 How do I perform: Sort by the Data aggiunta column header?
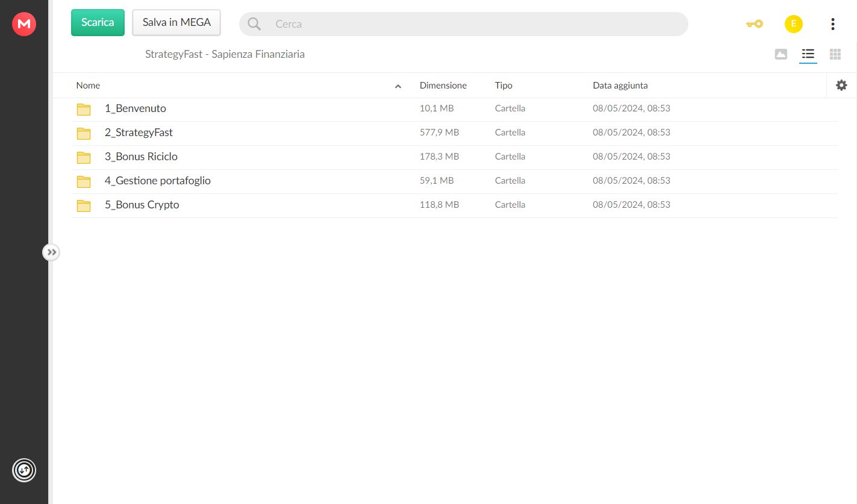coord(620,86)
